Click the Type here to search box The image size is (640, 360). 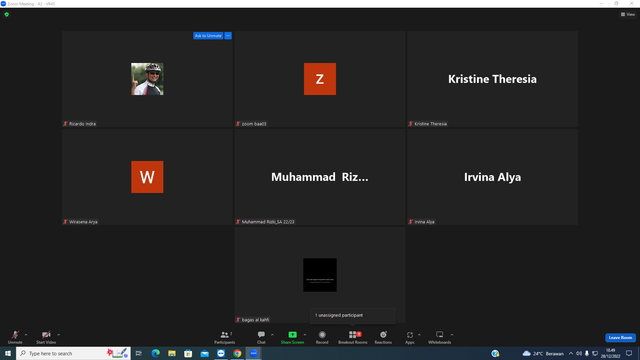click(73, 353)
